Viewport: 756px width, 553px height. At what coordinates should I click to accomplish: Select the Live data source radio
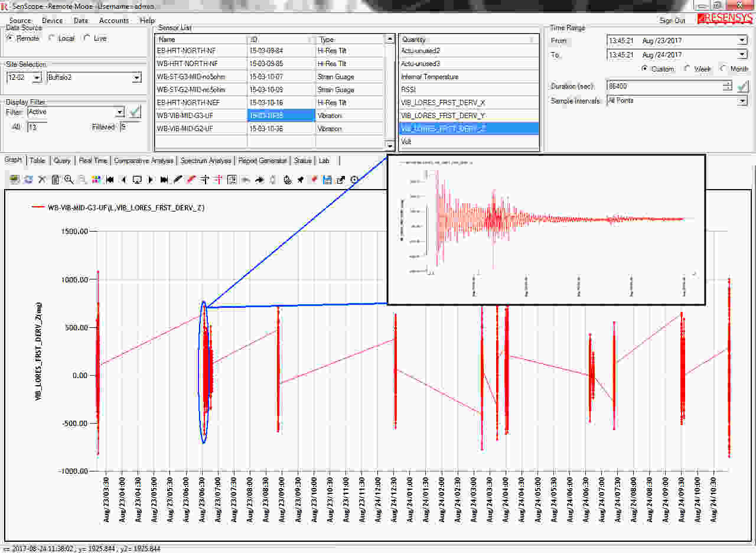coord(87,38)
